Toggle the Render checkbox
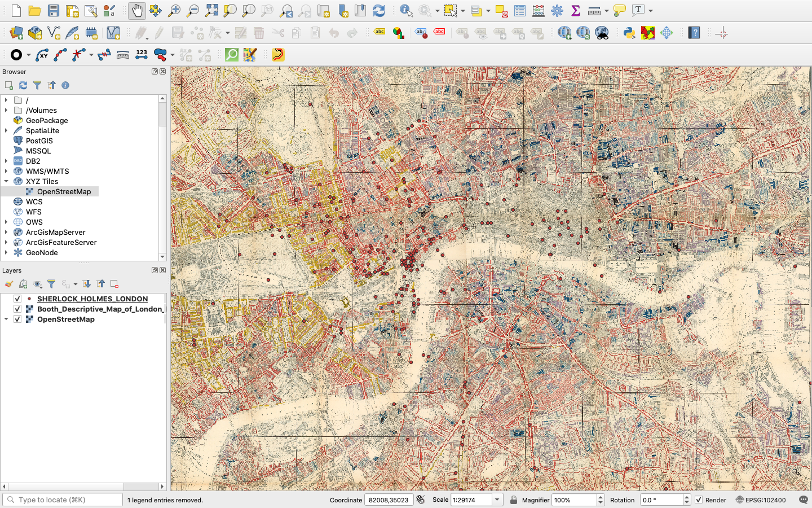Viewport: 812px width, 508px height. pos(699,500)
